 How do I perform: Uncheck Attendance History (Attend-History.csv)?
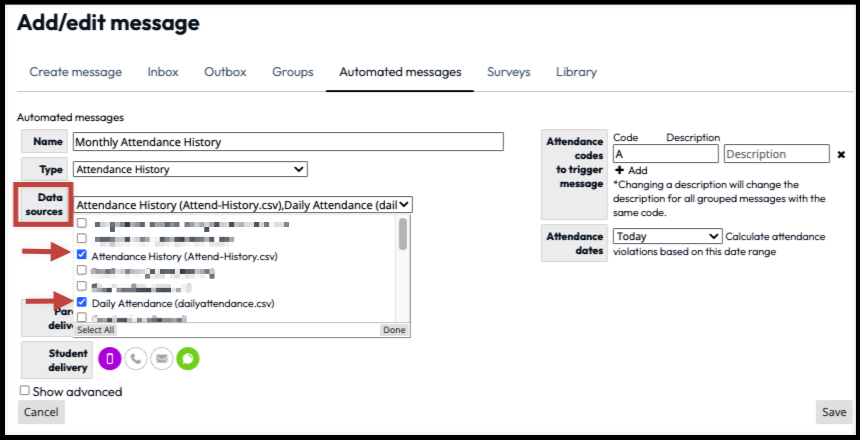coord(82,256)
